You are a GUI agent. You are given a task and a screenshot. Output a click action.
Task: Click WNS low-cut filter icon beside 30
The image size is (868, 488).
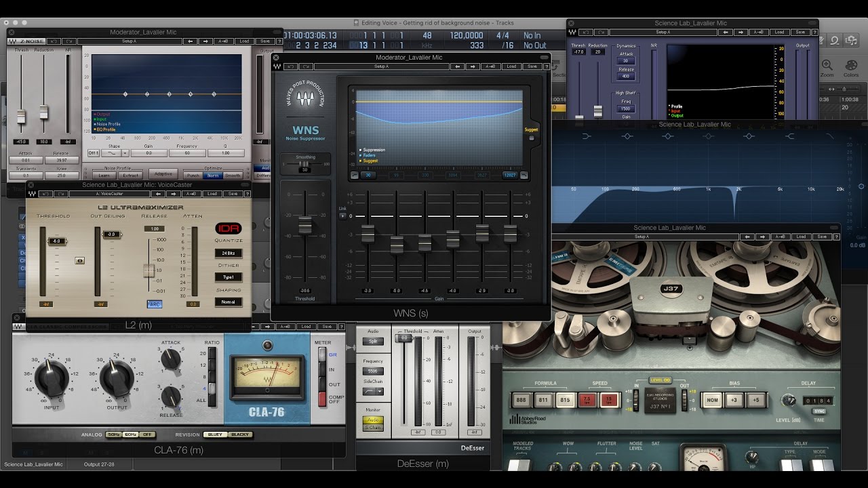[x=355, y=175]
